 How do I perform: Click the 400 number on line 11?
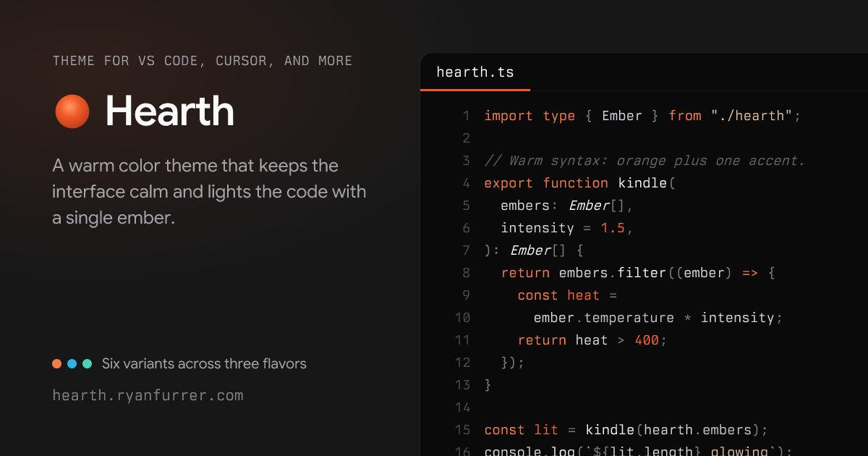[647, 340]
